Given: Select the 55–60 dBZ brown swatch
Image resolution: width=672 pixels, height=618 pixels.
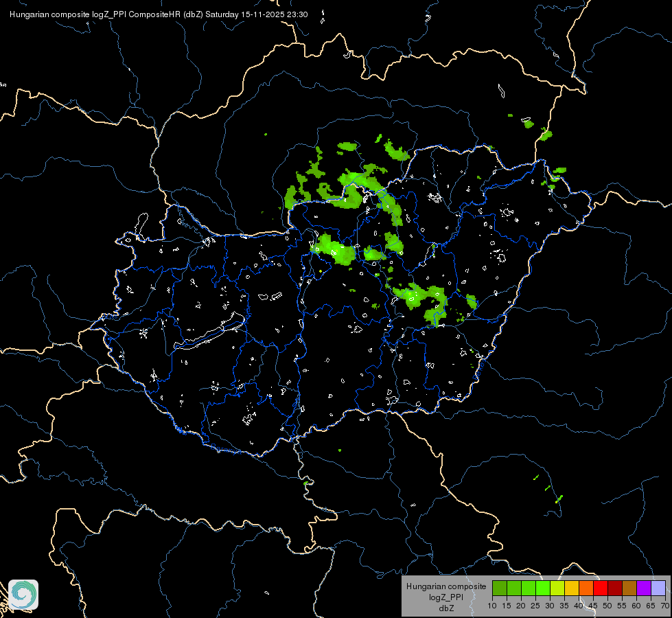Looking at the screenshot, I should click(x=629, y=588).
